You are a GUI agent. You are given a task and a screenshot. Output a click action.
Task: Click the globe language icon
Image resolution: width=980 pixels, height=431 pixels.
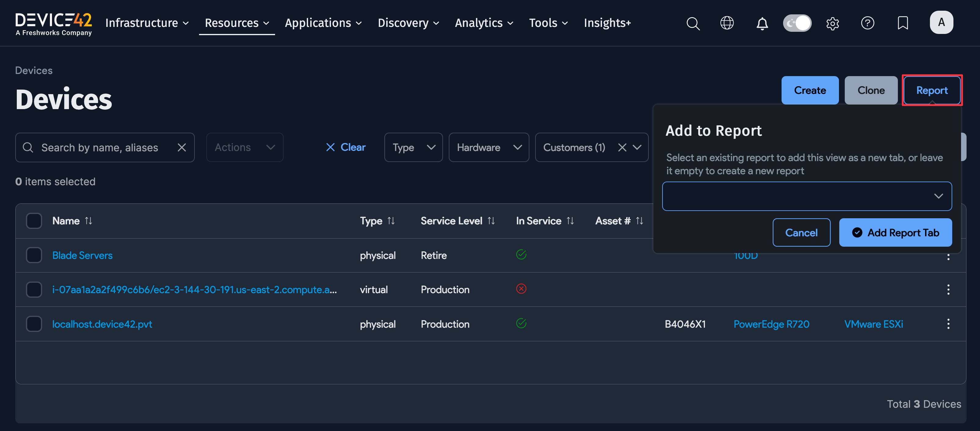[x=727, y=23]
